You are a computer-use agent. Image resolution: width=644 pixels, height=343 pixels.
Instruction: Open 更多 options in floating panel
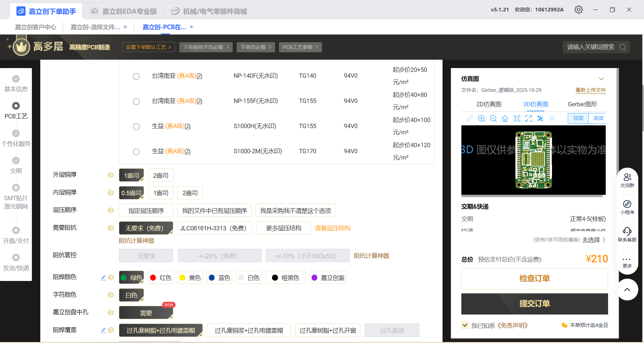click(627, 262)
